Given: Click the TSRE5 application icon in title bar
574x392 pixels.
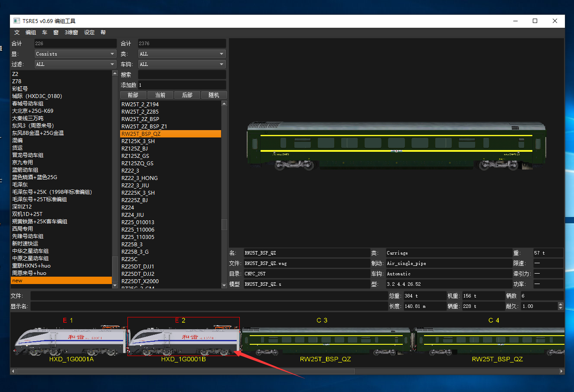Looking at the screenshot, I should coord(16,21).
